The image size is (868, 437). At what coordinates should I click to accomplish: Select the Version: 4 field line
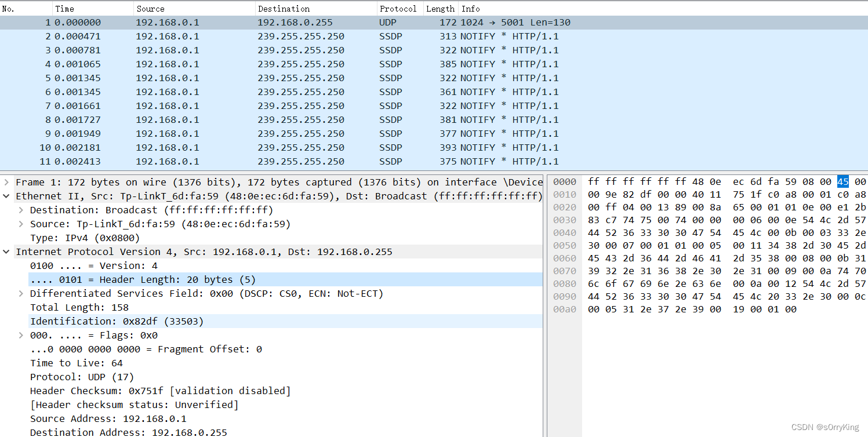(93, 265)
